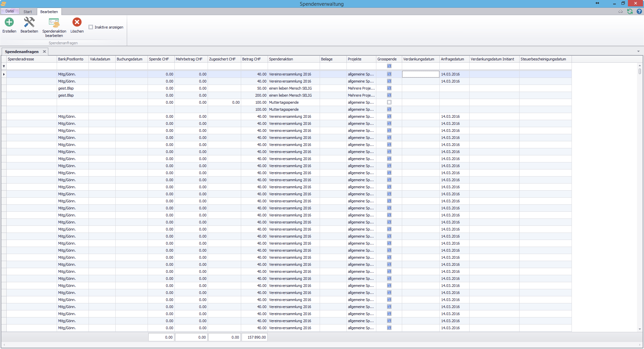Open help via blue question mark
The width and height of the screenshot is (644, 349).
pos(639,11)
